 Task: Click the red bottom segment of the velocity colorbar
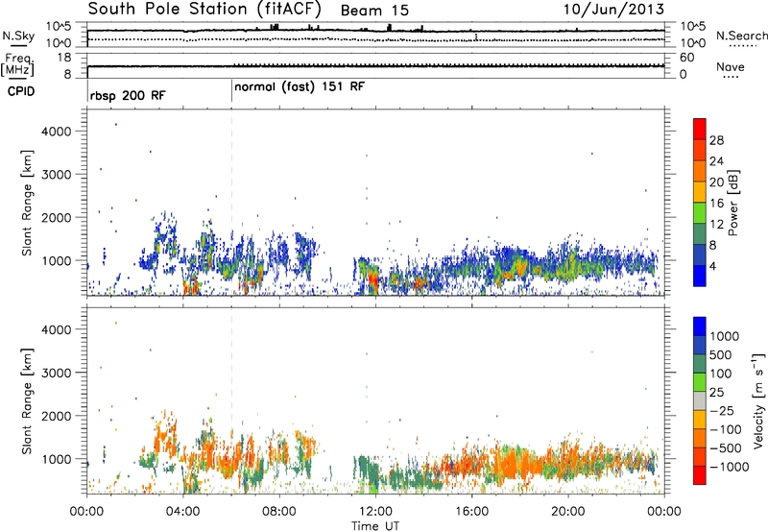tap(700, 475)
